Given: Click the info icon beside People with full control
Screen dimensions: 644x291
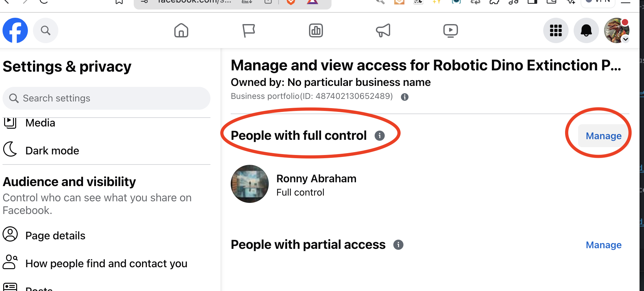Looking at the screenshot, I should click(379, 135).
